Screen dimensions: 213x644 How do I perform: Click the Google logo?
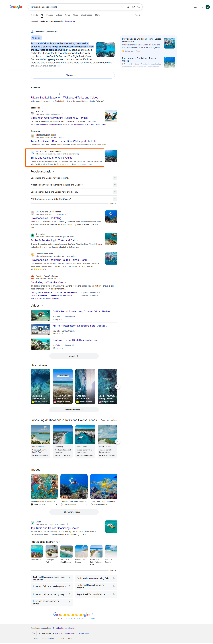16,7
